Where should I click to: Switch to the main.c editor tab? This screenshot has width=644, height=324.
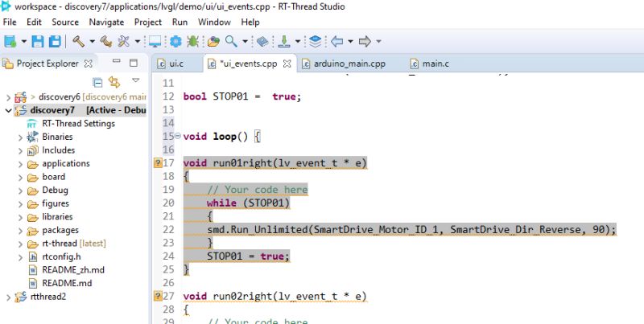tap(436, 64)
